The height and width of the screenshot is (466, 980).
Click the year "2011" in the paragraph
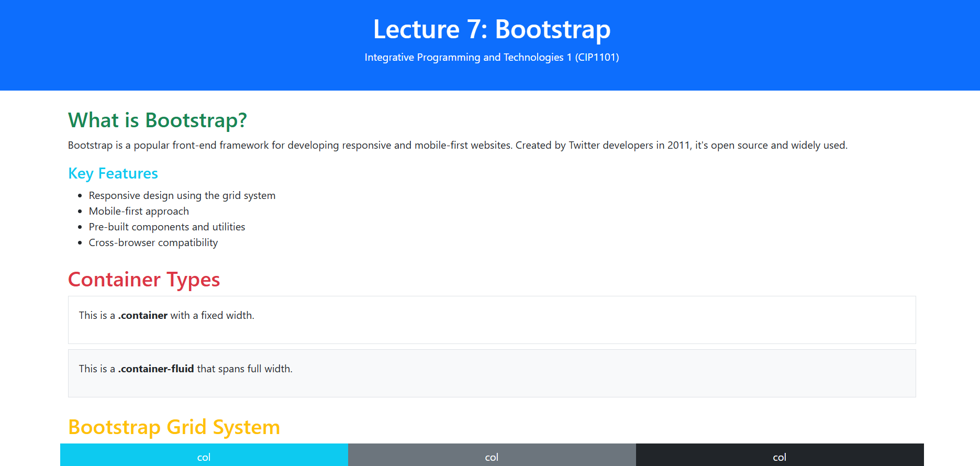point(678,146)
